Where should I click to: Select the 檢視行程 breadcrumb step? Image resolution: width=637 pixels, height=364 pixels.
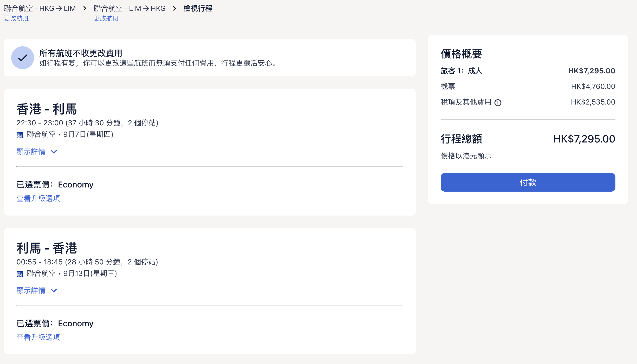click(x=198, y=9)
